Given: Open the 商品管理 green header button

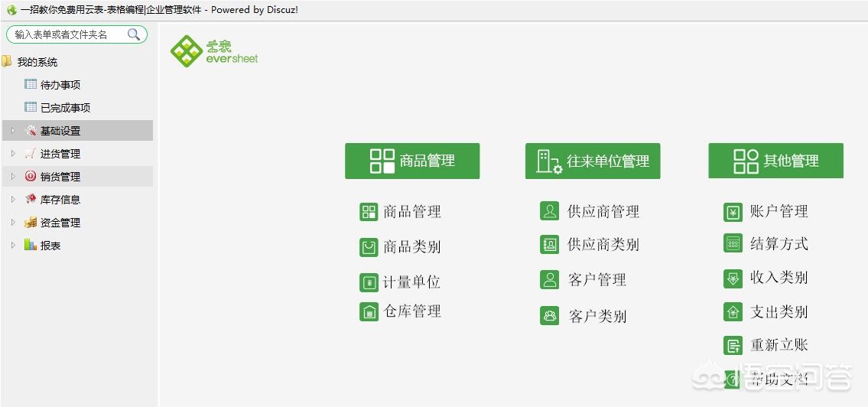Looking at the screenshot, I should pos(412,161).
